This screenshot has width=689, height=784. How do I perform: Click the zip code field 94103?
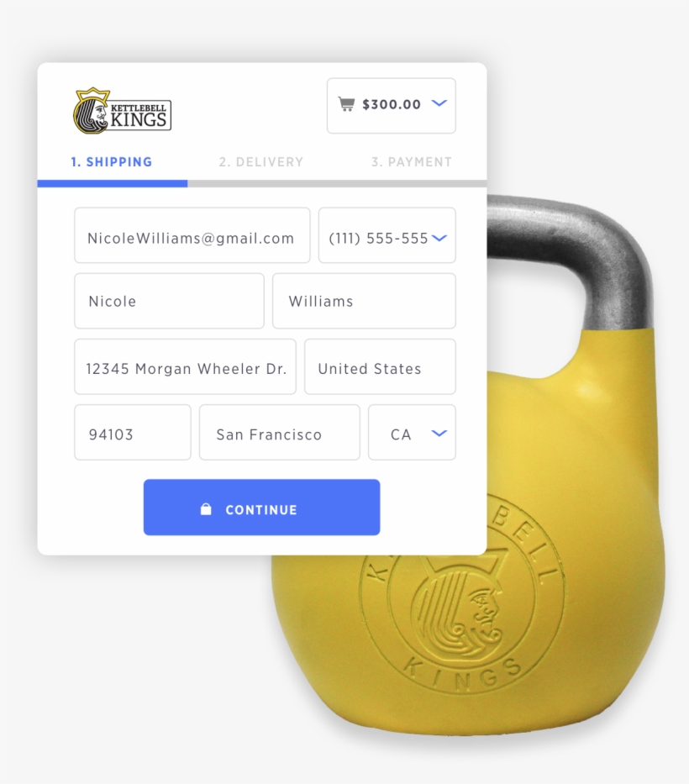click(133, 433)
